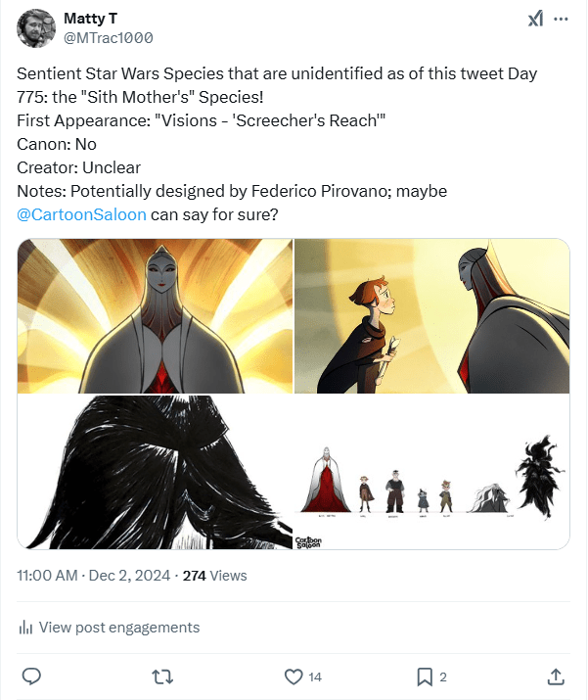The width and height of the screenshot is (588, 700).
Task: Like the post with the heart icon
Action: coord(294,676)
